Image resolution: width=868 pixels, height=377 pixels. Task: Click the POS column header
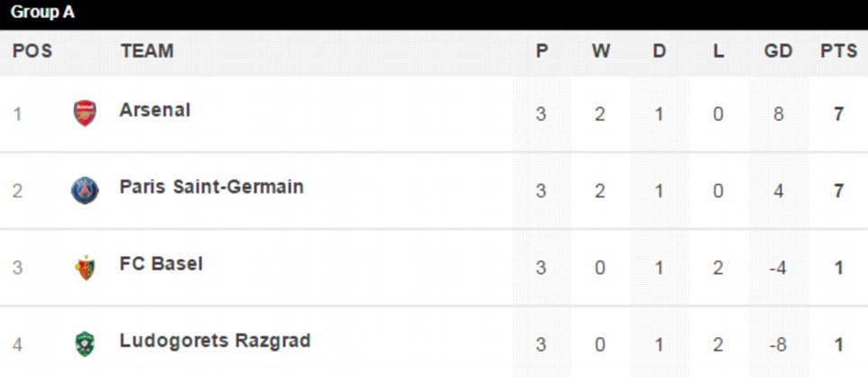click(x=32, y=51)
